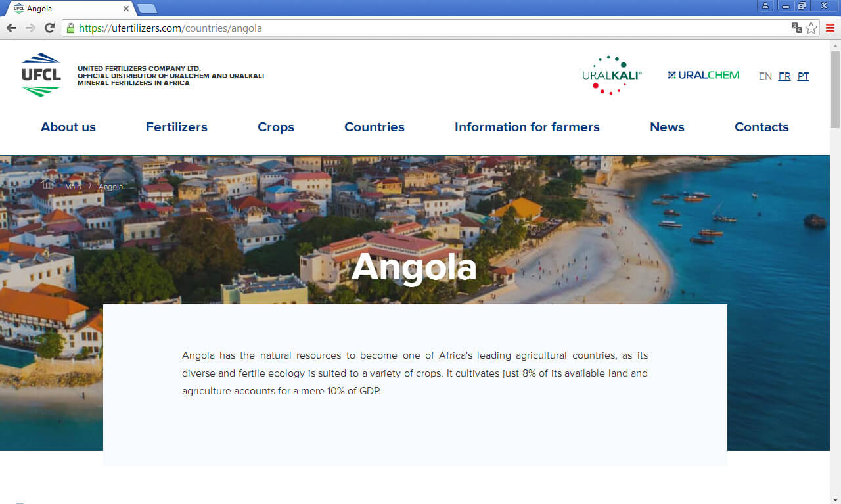The width and height of the screenshot is (841, 504).
Task: Bookmark this page with star icon
Action: coord(811,28)
